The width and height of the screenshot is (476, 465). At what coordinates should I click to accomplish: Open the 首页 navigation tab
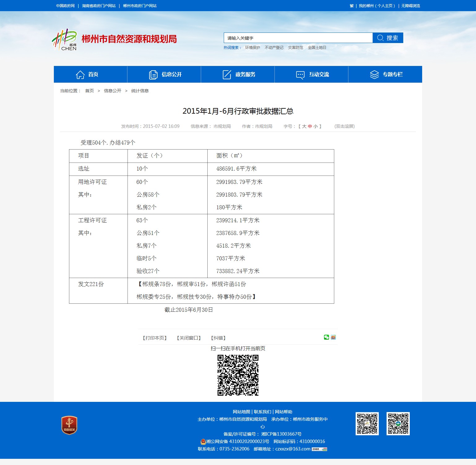90,74
